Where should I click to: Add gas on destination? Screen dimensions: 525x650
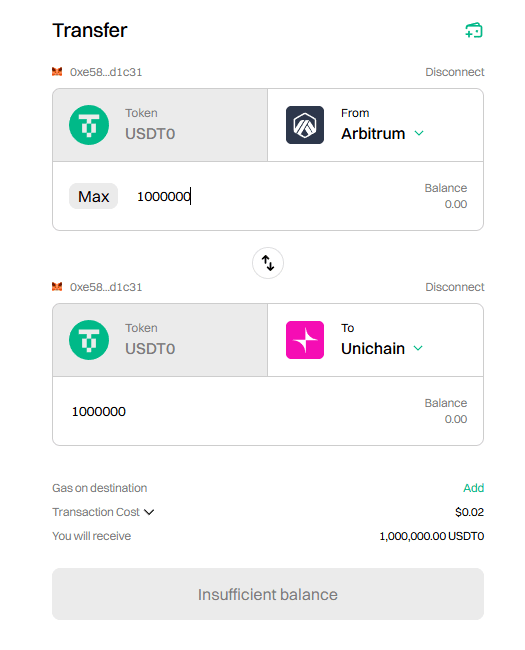pyautogui.click(x=474, y=488)
